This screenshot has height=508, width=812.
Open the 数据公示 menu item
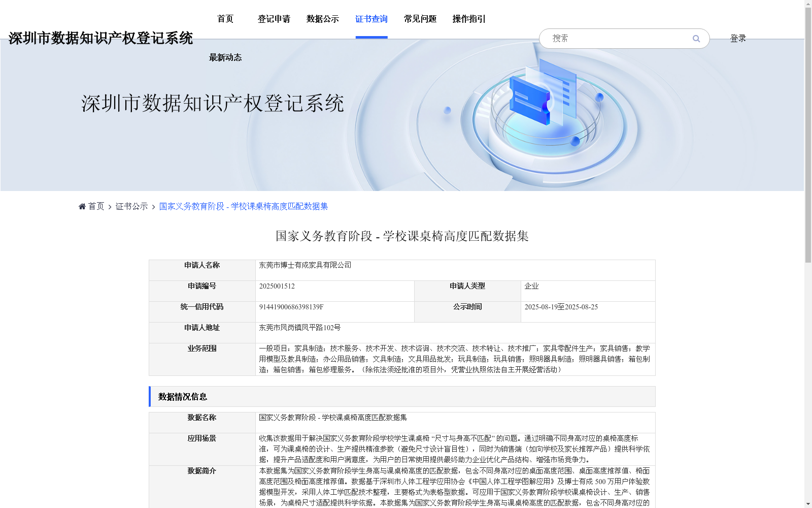pos(323,19)
